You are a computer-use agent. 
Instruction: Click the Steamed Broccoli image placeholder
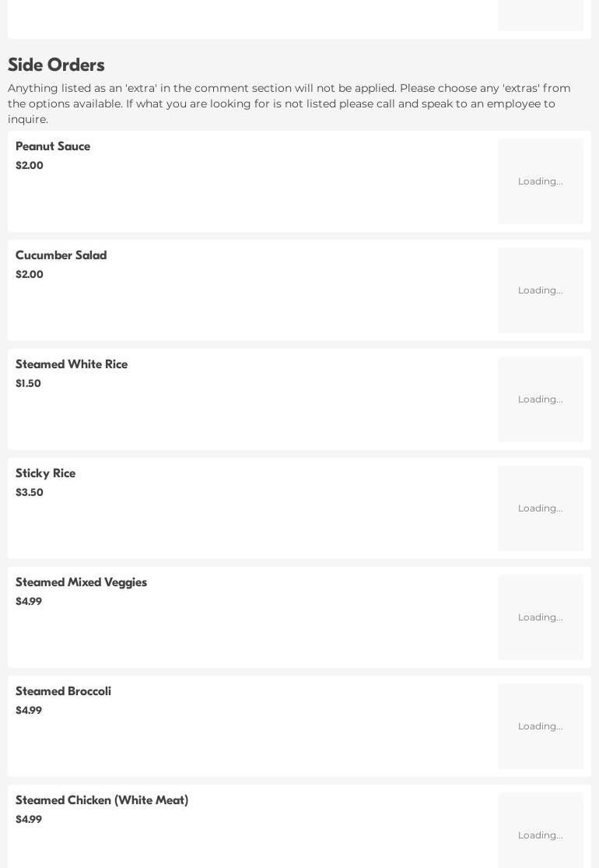pos(540,726)
